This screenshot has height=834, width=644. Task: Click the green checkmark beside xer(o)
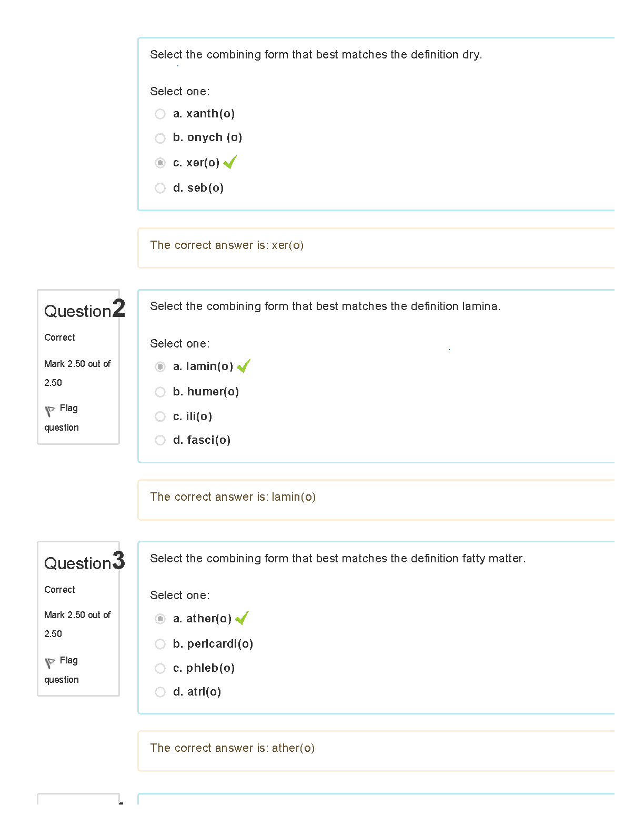tap(230, 162)
